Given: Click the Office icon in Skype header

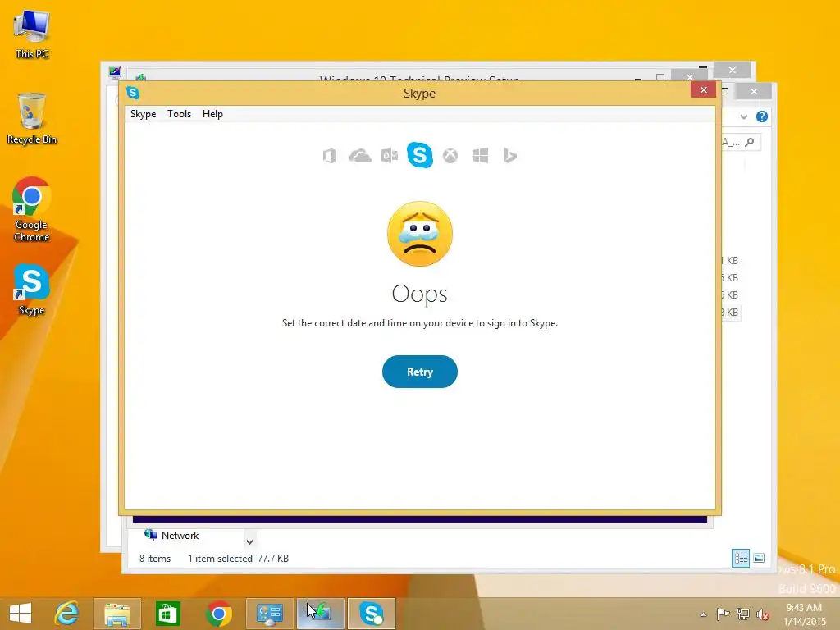Looking at the screenshot, I should 330,156.
